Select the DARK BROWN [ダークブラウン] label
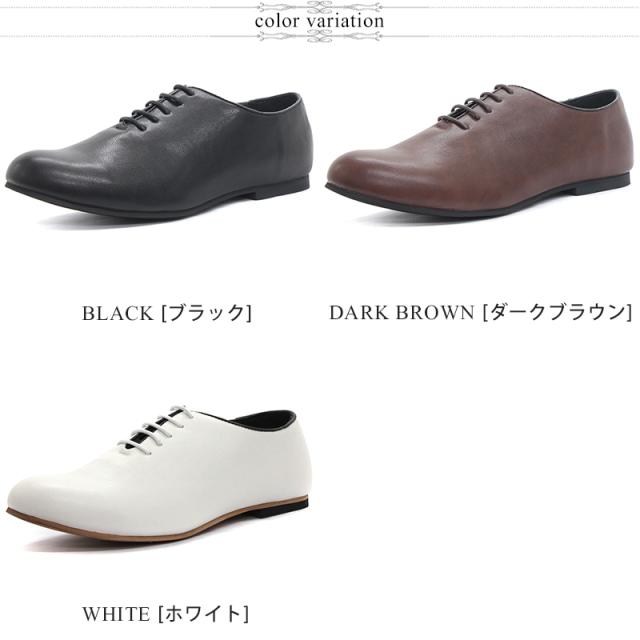The height and width of the screenshot is (640, 640). pos(480,313)
